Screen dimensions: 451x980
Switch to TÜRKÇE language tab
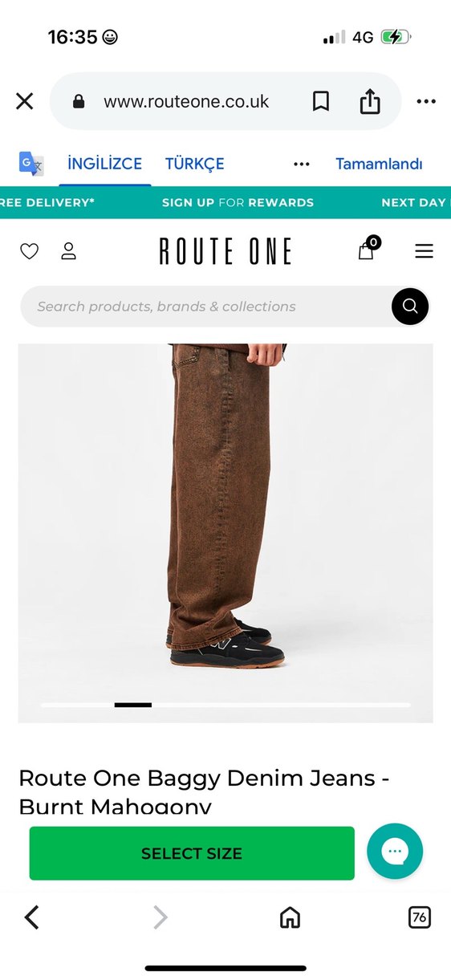[x=195, y=164]
